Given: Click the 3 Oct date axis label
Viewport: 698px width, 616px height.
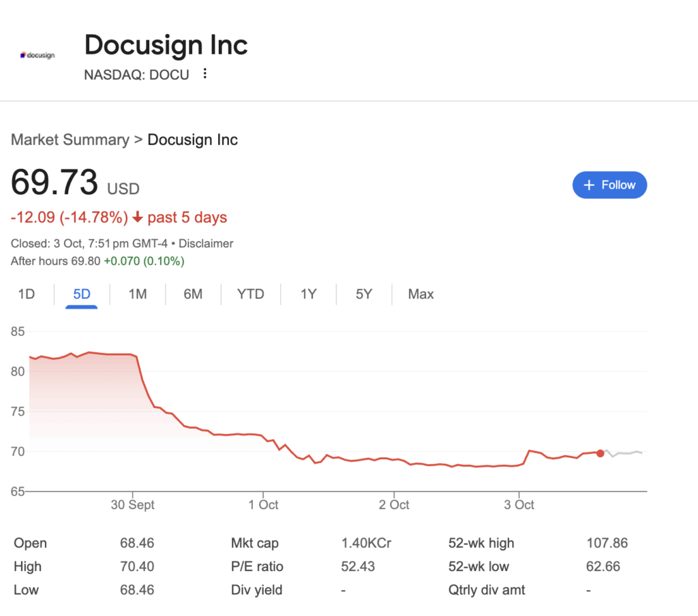Looking at the screenshot, I should (519, 505).
